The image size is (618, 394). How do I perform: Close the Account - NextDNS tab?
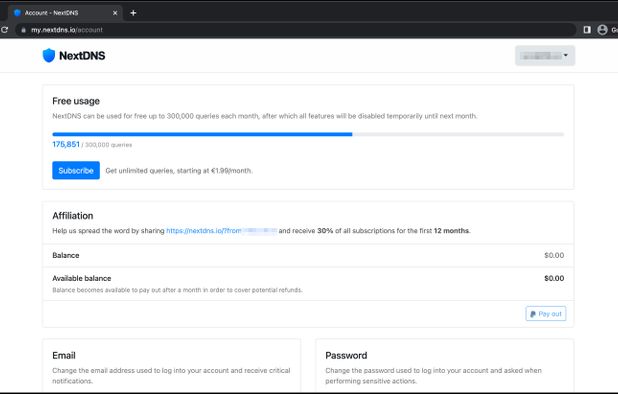click(115, 13)
